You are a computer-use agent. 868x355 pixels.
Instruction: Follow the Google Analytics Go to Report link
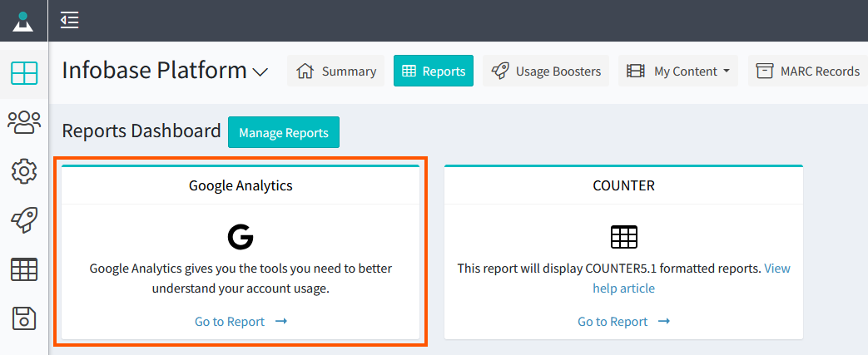pos(241,321)
